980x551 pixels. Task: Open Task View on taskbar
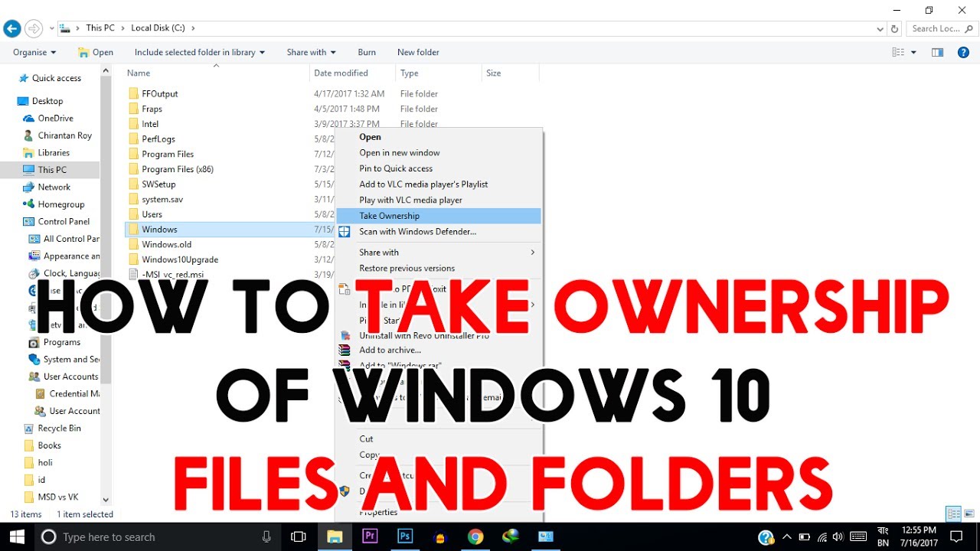pyautogui.click(x=299, y=536)
